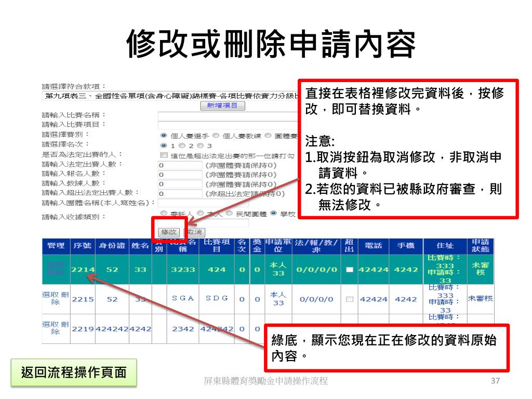Select the 個人賽教練 radio button
Viewport: 532px width, 399px height.
point(216,136)
